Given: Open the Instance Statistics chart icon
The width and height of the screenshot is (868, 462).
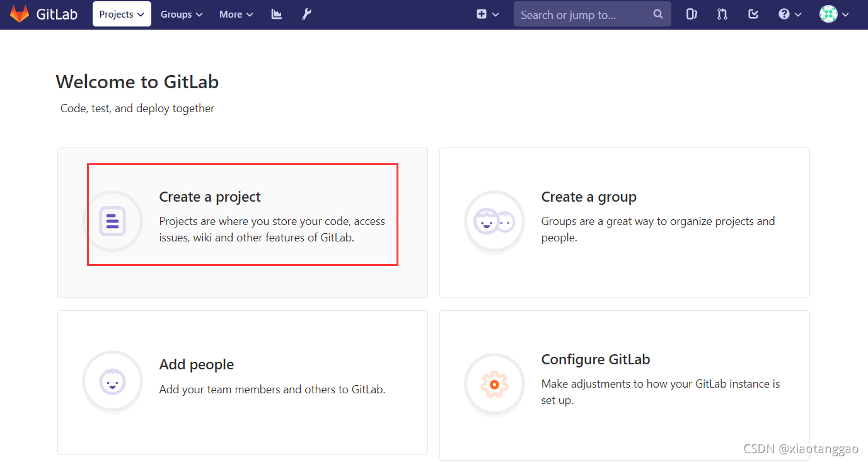Looking at the screenshot, I should tap(277, 14).
